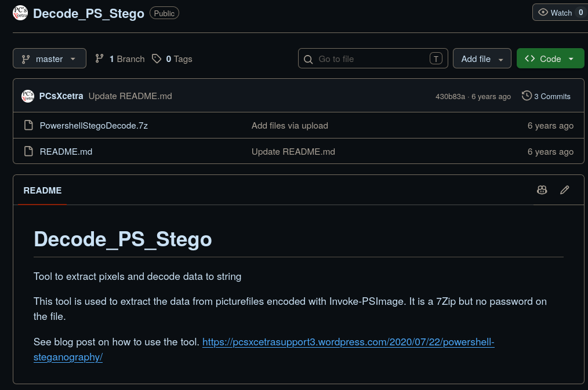Open the PowershellStegoDecode.7z file
Screen dimensions: 588x390
click(94, 126)
